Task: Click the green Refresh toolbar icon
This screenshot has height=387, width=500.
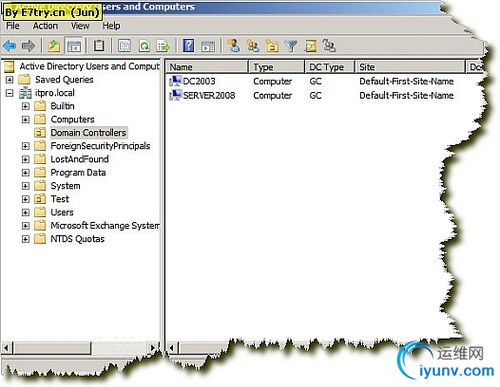Action: click(x=144, y=46)
